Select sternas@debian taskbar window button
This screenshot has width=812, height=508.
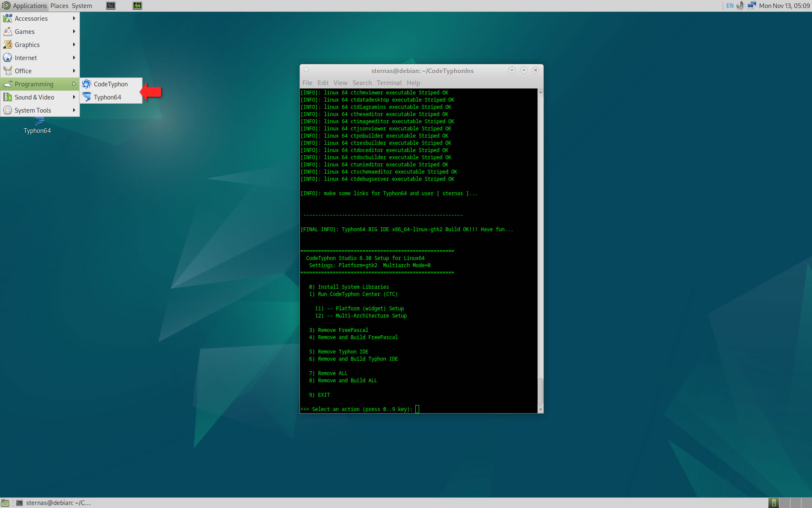coord(54,503)
